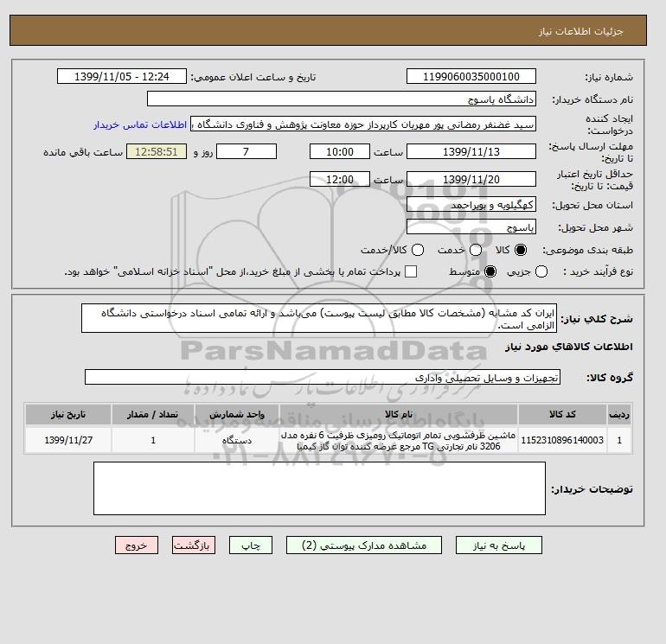Image resolution: width=666 pixels, height=644 pixels.
Task: Click the deadline time field 10:00
Action: 340,151
